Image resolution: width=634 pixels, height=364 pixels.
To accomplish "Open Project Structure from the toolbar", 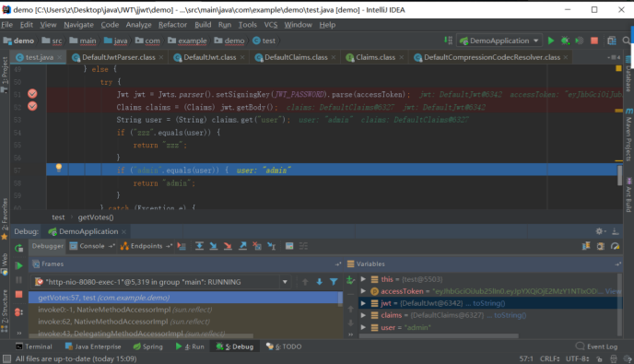I will tap(612, 41).
